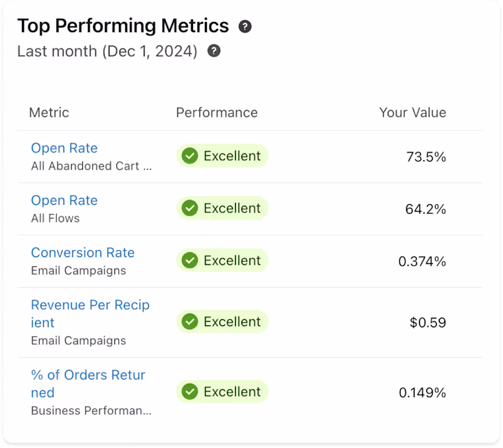Click the Your Value column header
The image size is (503, 448).
click(x=412, y=112)
